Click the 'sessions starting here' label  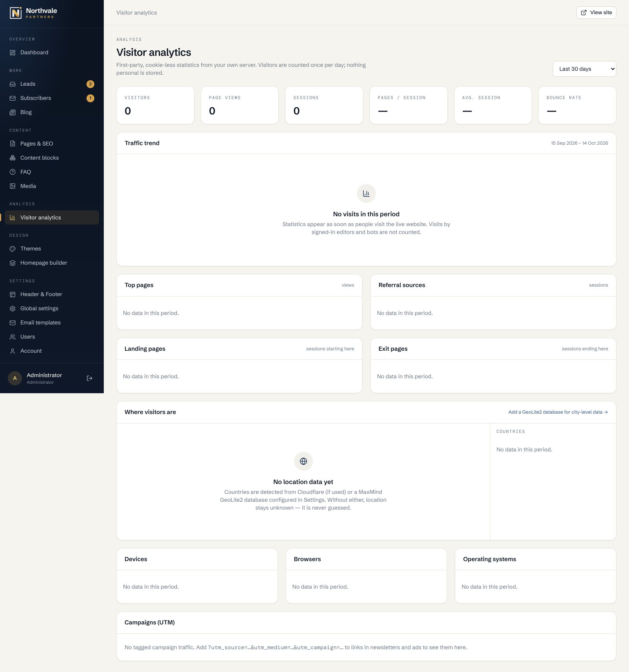[x=330, y=349]
